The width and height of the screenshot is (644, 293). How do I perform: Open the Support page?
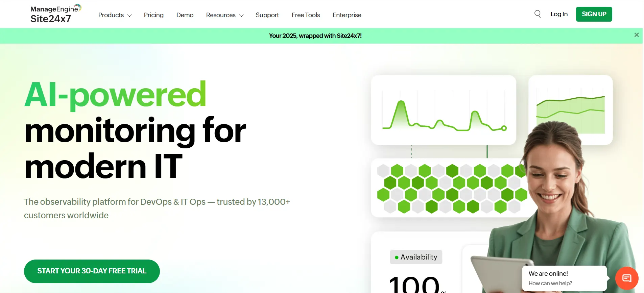tap(267, 15)
